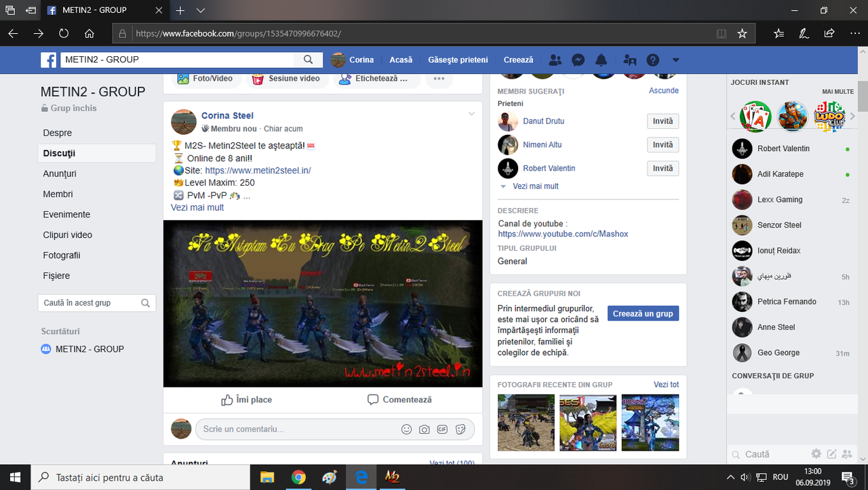Click the search magnifier in Facebook bar

[308, 60]
